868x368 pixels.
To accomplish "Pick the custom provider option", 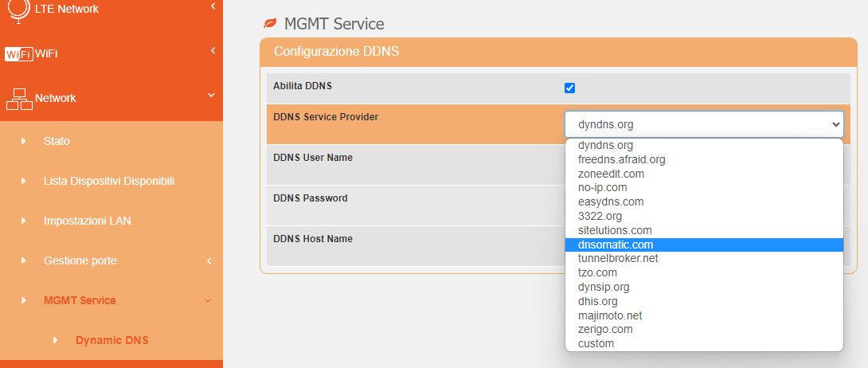I will tap(596, 343).
